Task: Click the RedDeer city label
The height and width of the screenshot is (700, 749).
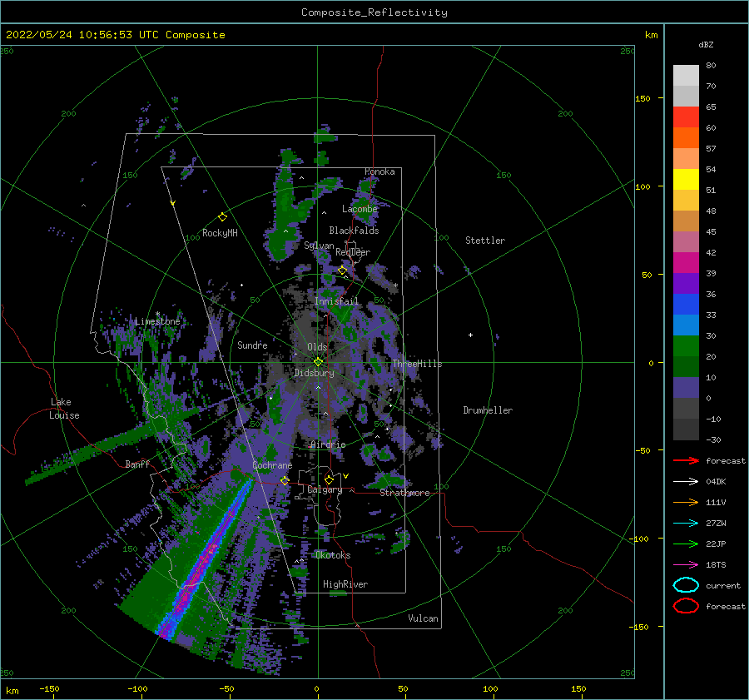Action: click(353, 252)
